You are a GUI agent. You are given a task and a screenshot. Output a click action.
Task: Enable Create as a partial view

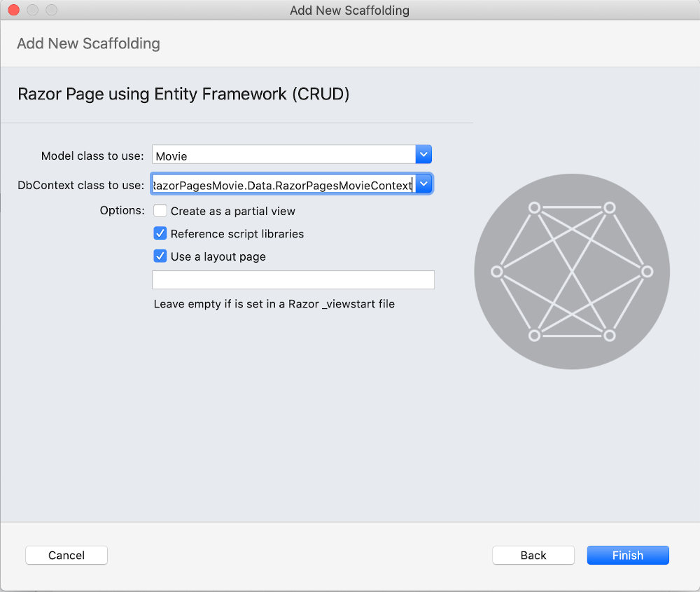coord(160,210)
